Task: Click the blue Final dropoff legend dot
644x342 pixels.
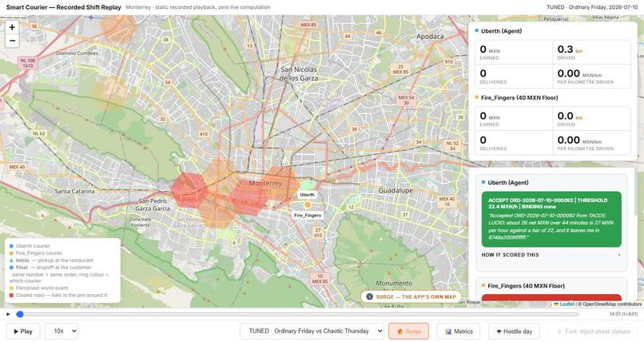Action: 11,267
